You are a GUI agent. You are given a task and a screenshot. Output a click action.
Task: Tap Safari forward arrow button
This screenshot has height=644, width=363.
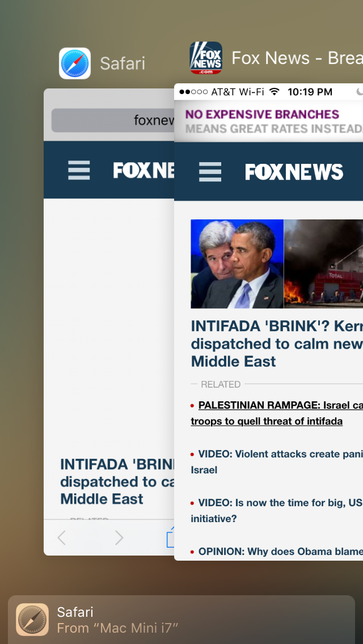pyautogui.click(x=119, y=537)
